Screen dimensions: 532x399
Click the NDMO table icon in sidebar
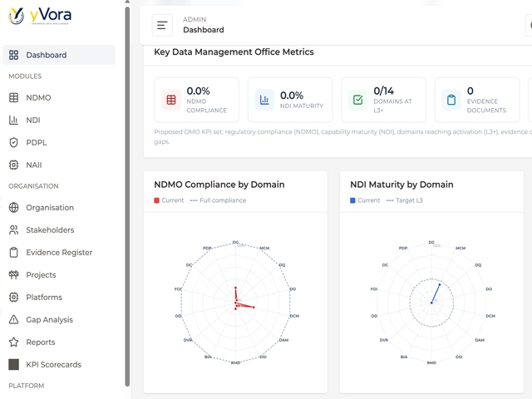coord(13,98)
